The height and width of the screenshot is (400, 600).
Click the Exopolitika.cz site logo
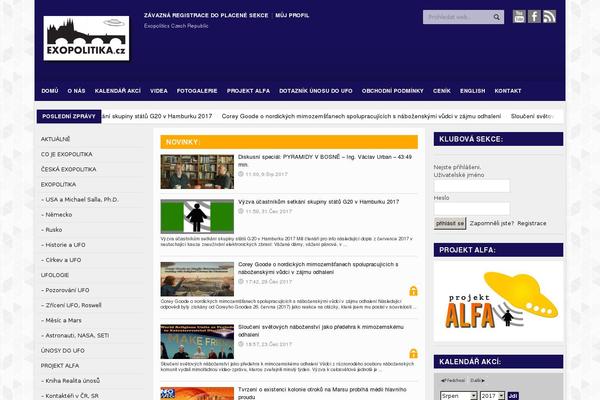86,38
